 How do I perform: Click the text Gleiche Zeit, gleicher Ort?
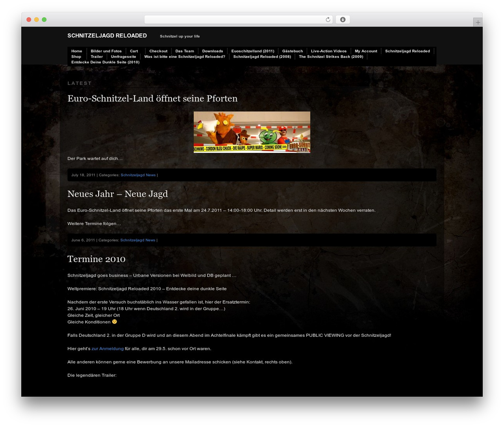pos(93,315)
